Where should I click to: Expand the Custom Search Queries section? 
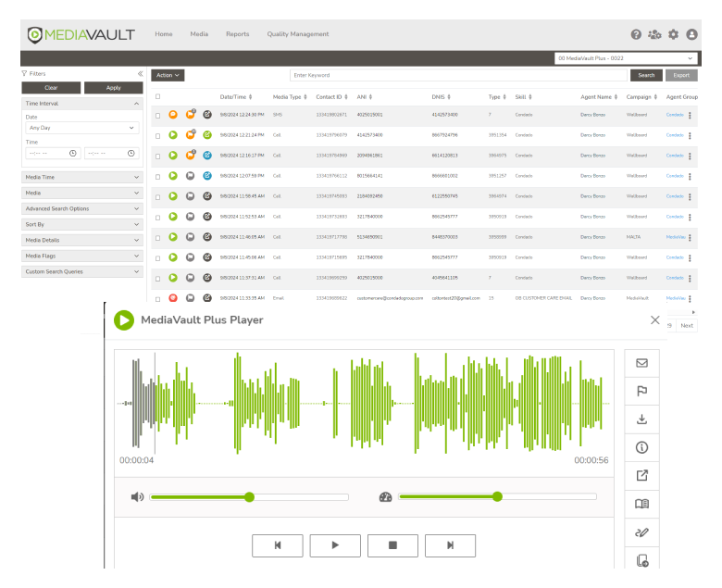point(82,271)
